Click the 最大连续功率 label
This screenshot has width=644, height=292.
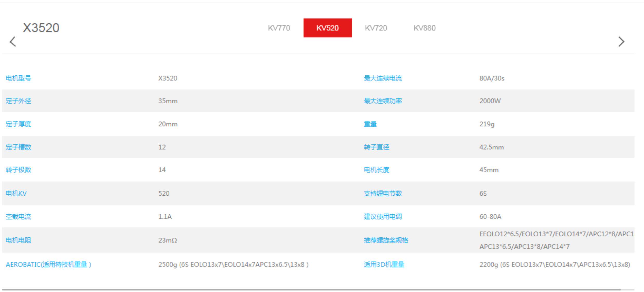[x=383, y=101]
